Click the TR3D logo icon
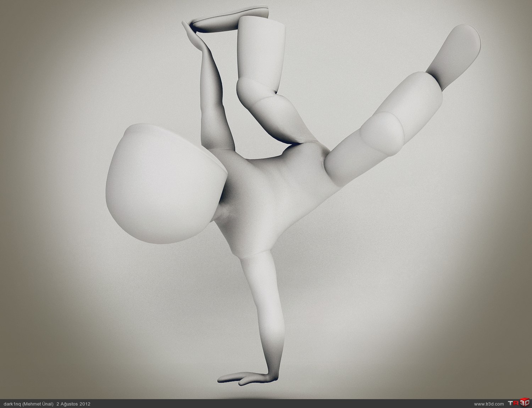This screenshot has height=408, width=532. click(519, 403)
